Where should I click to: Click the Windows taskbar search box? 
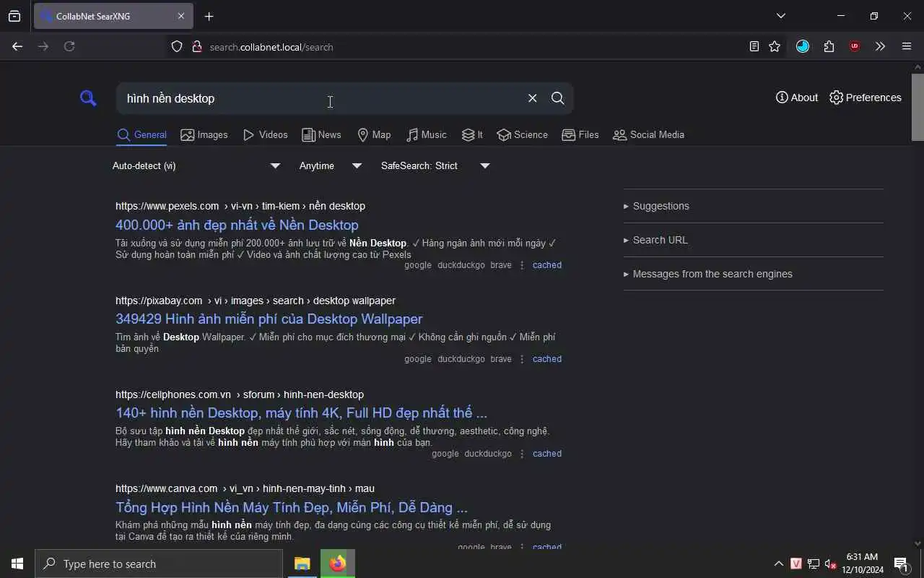159,564
